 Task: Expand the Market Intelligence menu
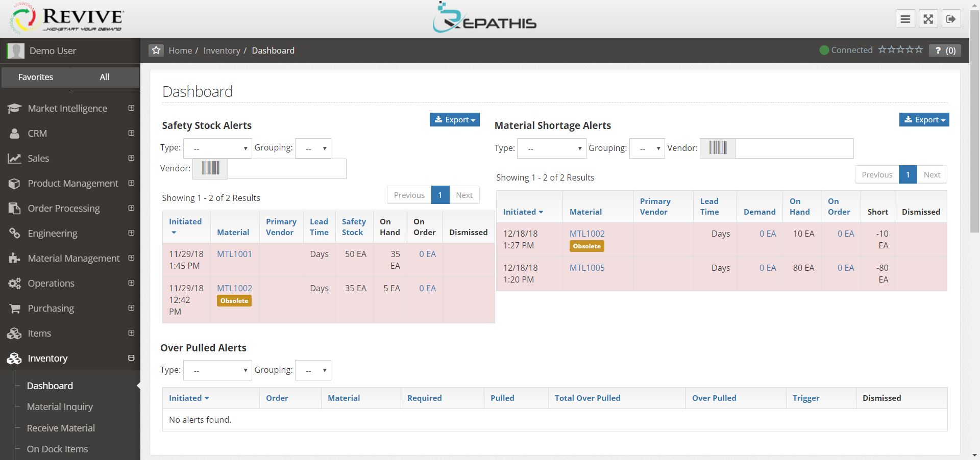[131, 108]
